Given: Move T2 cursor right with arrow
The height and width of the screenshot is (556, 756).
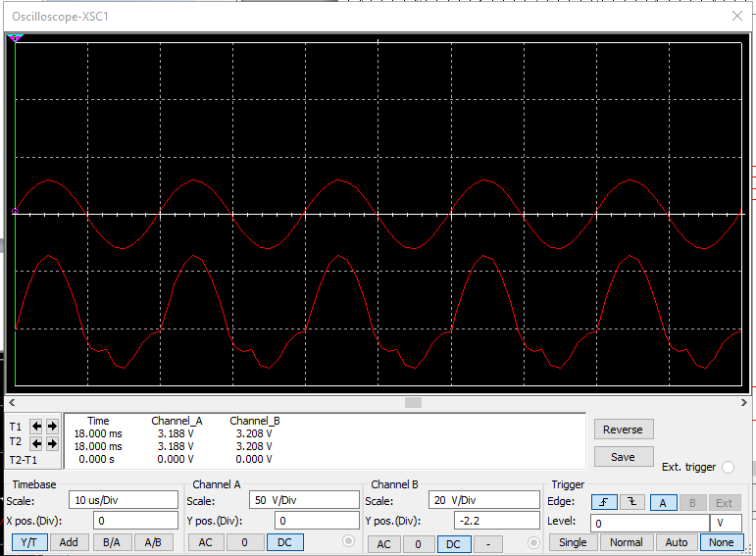Looking at the screenshot, I should click(52, 443).
